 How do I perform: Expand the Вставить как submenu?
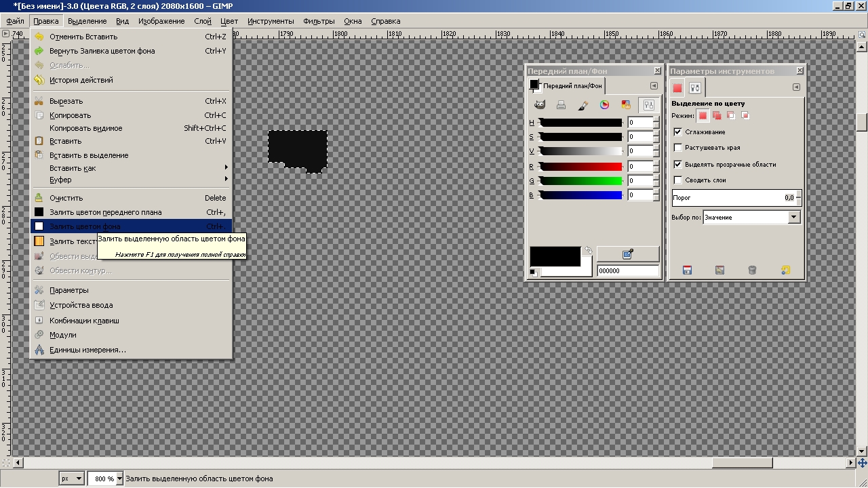131,167
